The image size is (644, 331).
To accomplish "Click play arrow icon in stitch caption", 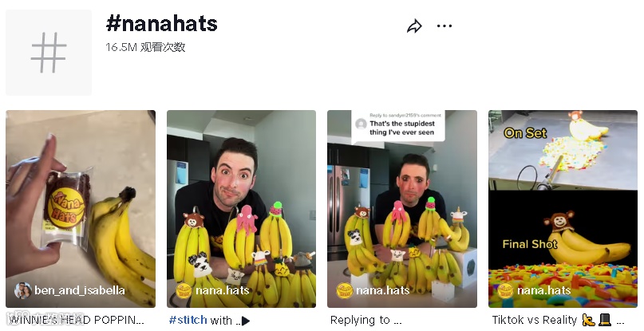I will point(246,321).
